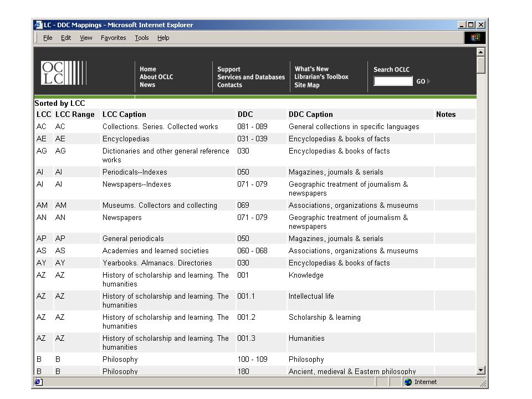Open the Tools menu
The width and height of the screenshot is (532, 399).
(142, 38)
